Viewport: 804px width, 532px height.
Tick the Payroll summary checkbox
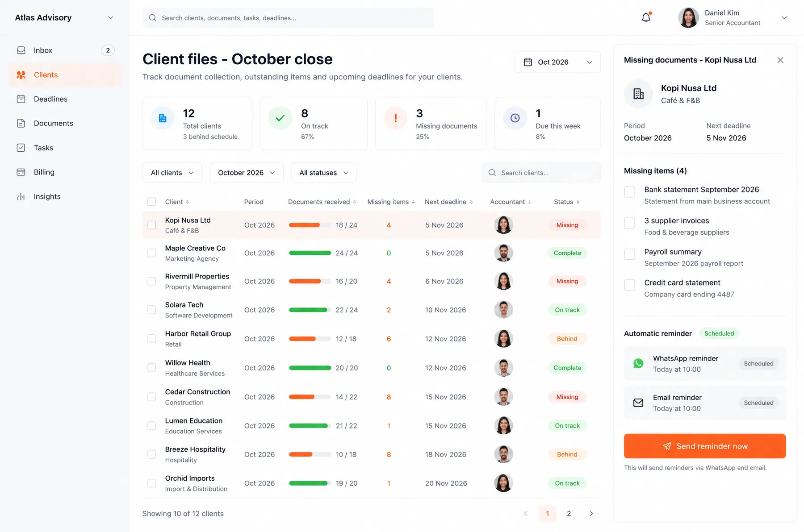tap(629, 254)
